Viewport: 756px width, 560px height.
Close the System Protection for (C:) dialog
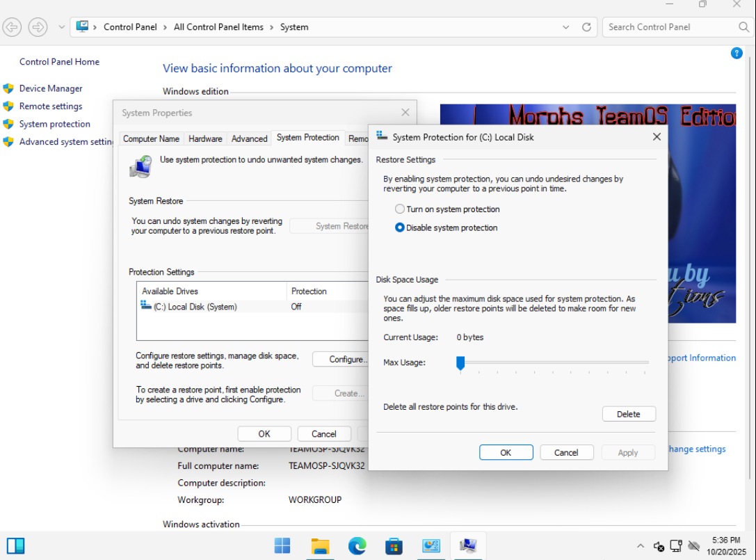656,137
